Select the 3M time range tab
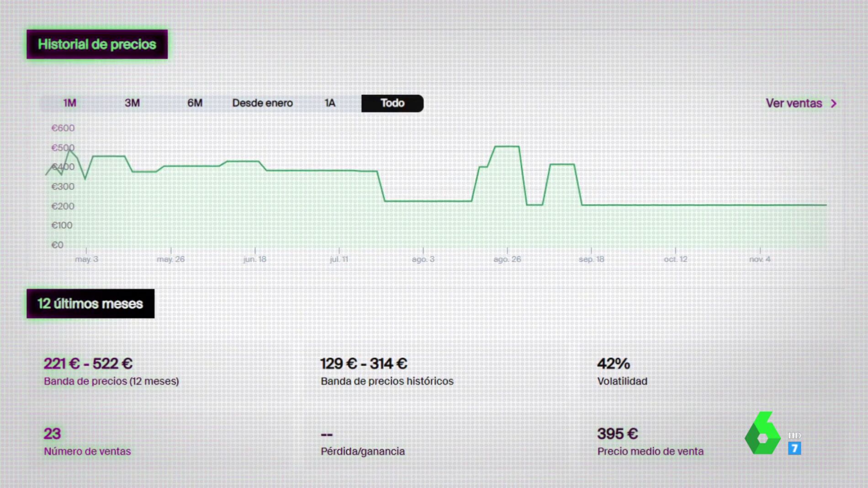This screenshot has height=488, width=868. click(x=132, y=103)
